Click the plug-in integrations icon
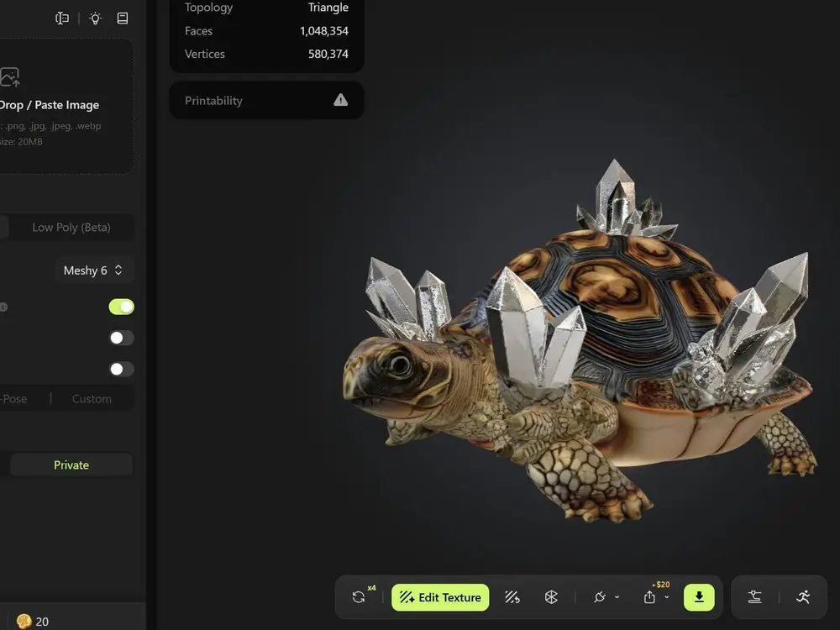The width and height of the screenshot is (840, 630). [x=600, y=596]
